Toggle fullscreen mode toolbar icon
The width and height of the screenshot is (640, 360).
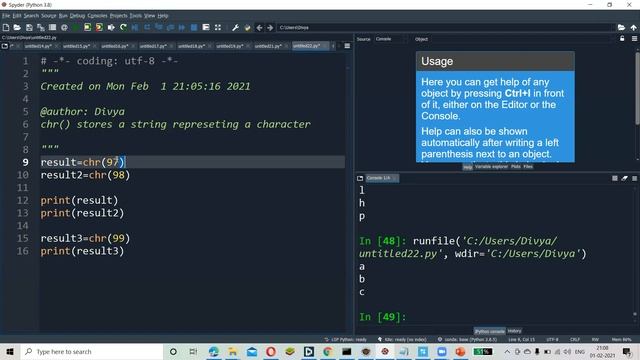(x=218, y=27)
